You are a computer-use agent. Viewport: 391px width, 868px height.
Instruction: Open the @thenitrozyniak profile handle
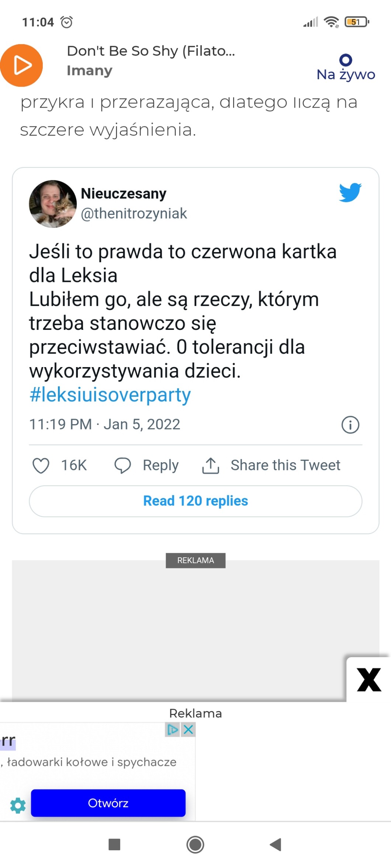click(x=134, y=213)
